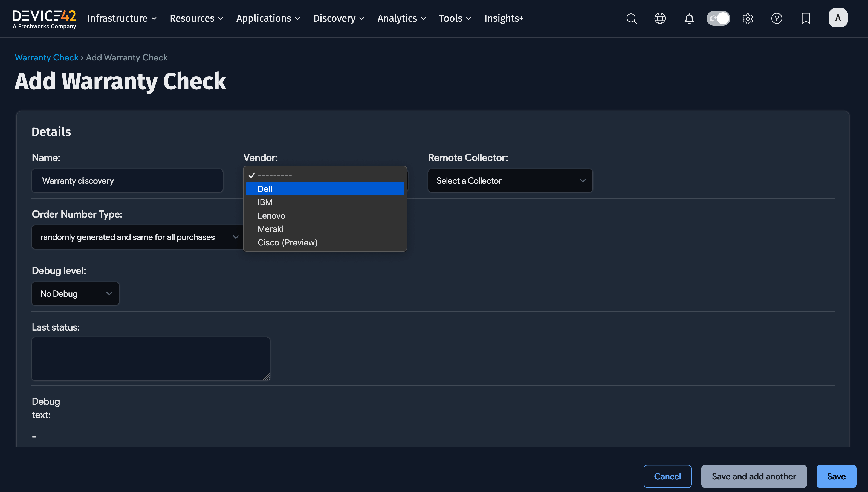Pick Lenovo in the vendor dropdown
This screenshot has height=492, width=868.
pos(271,216)
